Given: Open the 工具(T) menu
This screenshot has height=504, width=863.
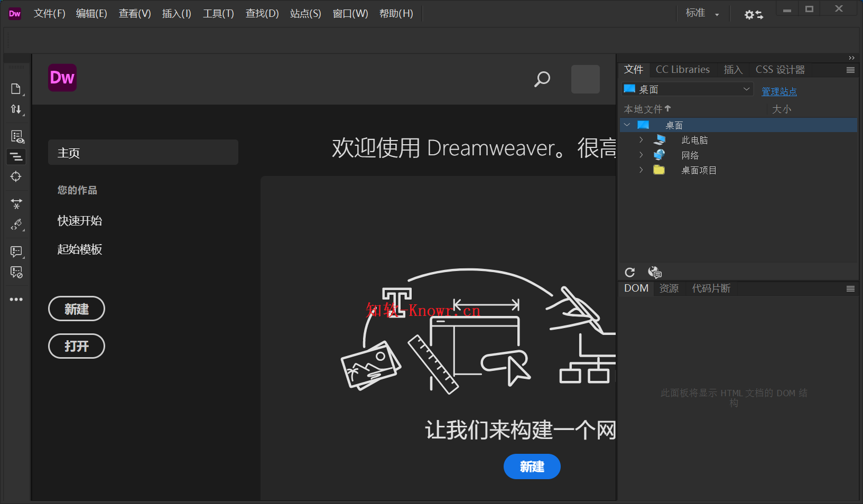Looking at the screenshot, I should 218,14.
